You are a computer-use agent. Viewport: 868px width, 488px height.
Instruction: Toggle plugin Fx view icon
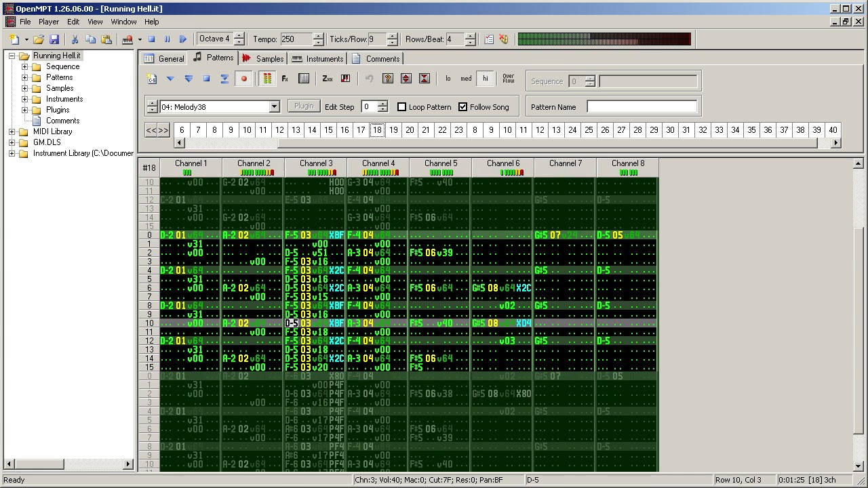[x=285, y=79]
